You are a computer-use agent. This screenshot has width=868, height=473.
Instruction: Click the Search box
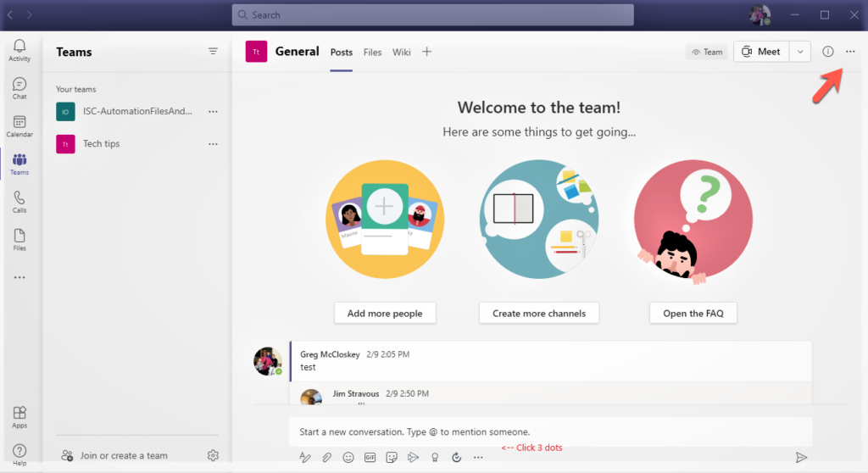tap(433, 15)
